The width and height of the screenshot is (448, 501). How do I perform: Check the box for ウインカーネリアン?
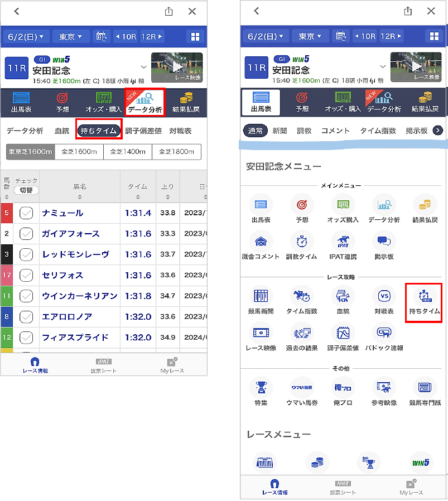click(26, 296)
